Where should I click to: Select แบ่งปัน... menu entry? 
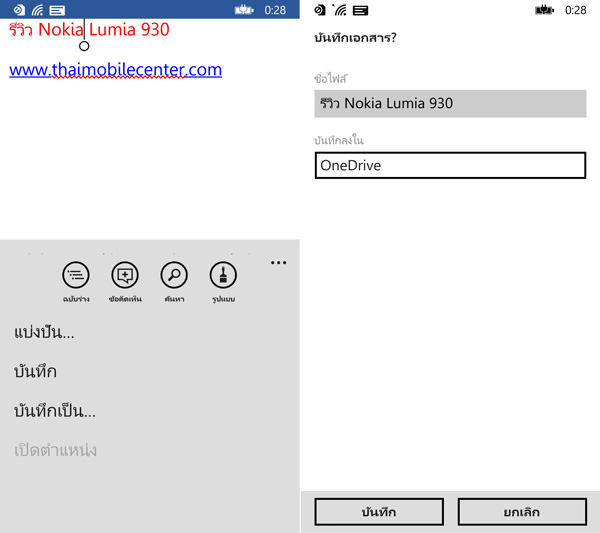click(44, 332)
